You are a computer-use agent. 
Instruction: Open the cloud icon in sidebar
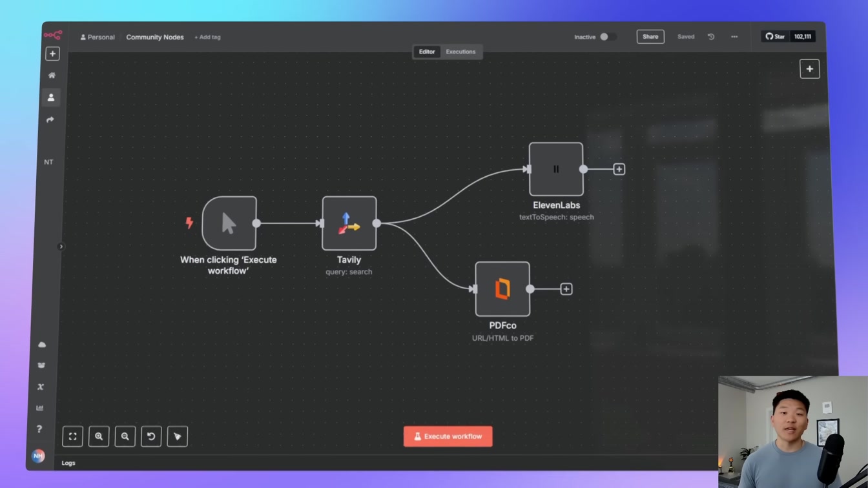point(42,345)
